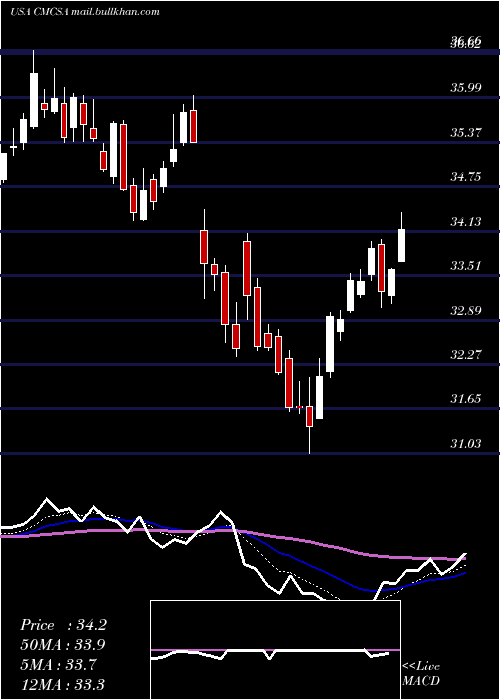
Task: Click the 34.13 price axis label
Action: click(x=466, y=221)
